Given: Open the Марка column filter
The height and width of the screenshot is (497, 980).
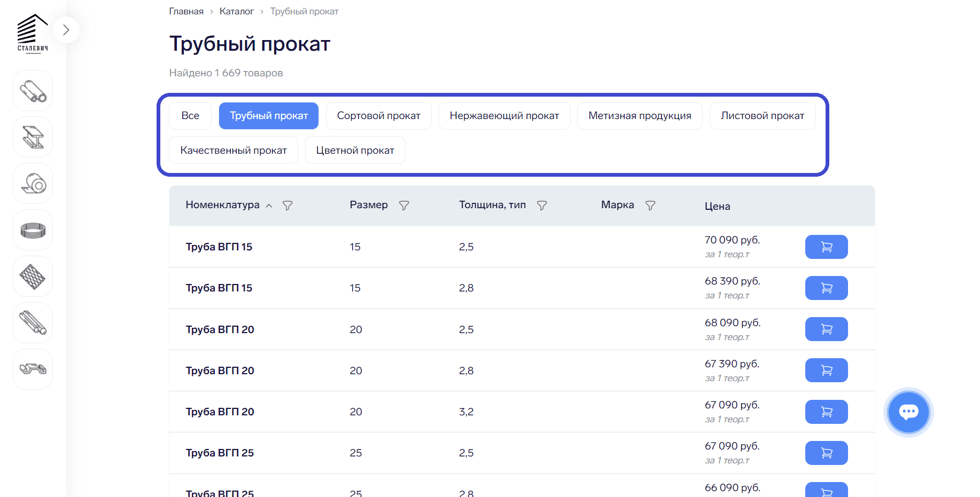Looking at the screenshot, I should 650,206.
